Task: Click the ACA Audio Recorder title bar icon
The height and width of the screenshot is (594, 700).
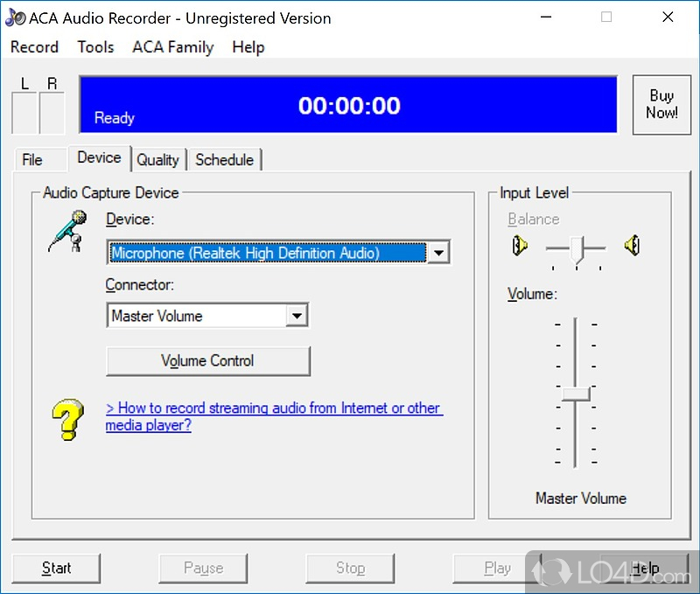Action: pos(15,17)
